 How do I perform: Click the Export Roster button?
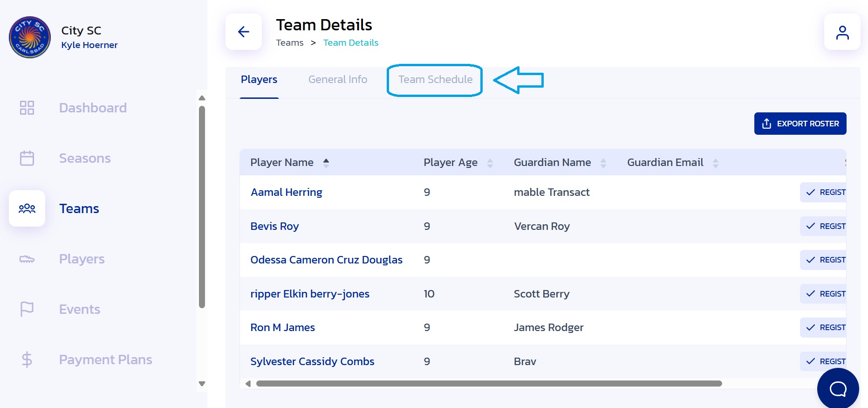point(800,124)
